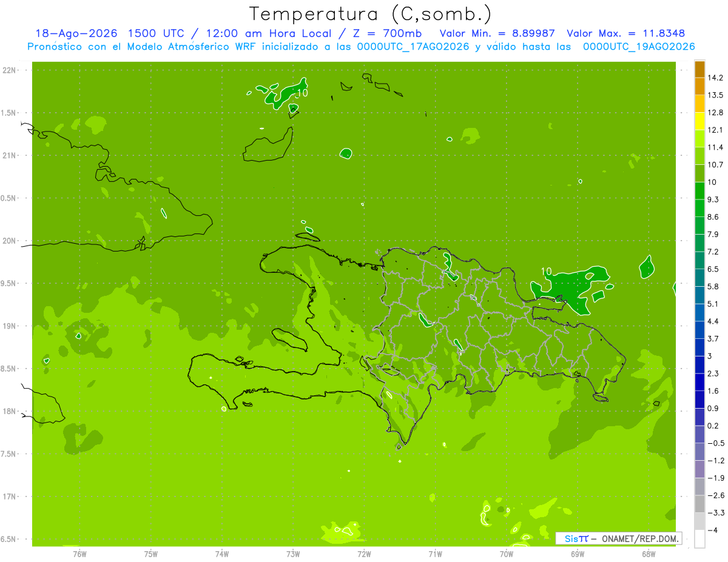Click the "72W" longitude label
Image resolution: width=728 pixels, height=562 pixels.
click(x=364, y=555)
